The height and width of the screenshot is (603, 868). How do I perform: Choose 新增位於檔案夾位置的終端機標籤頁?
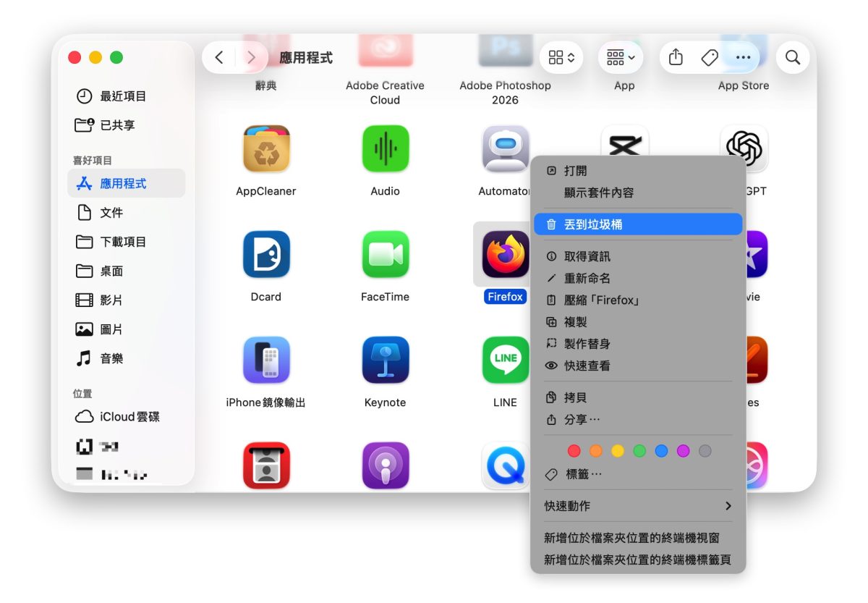tap(638, 560)
